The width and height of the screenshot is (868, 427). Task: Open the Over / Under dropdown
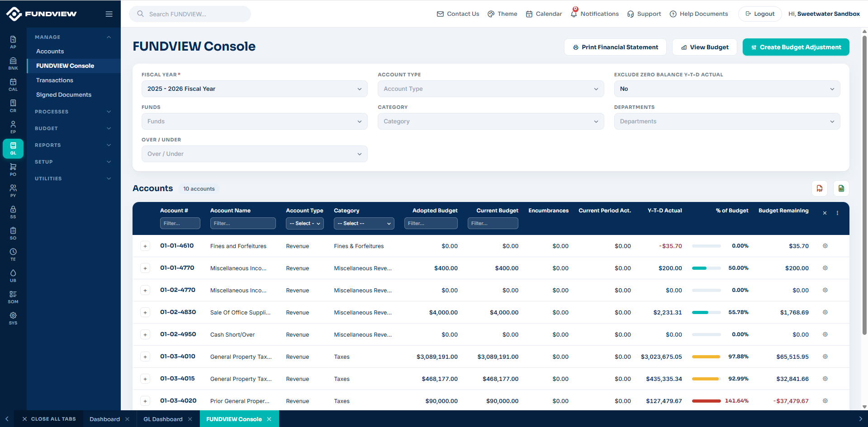(255, 154)
